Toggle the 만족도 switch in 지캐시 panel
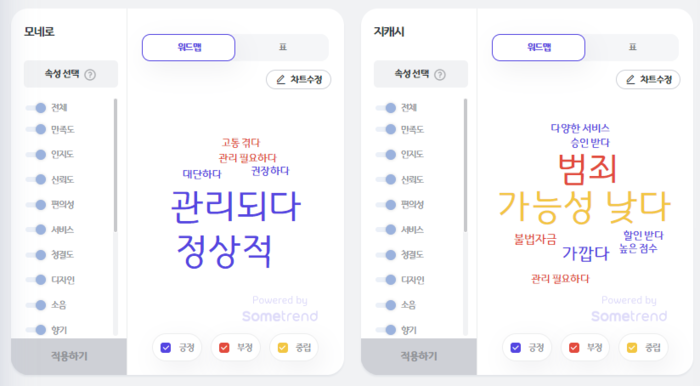 coord(386,129)
